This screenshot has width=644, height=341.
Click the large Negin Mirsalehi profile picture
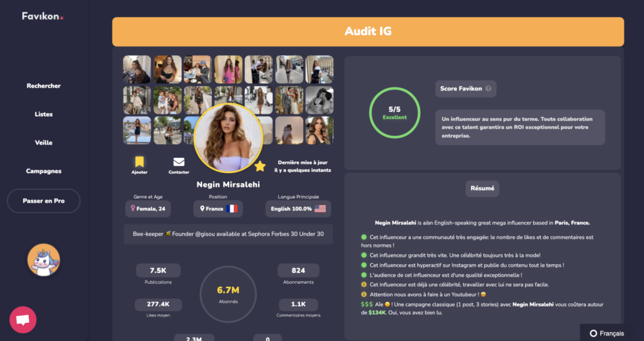tap(228, 138)
